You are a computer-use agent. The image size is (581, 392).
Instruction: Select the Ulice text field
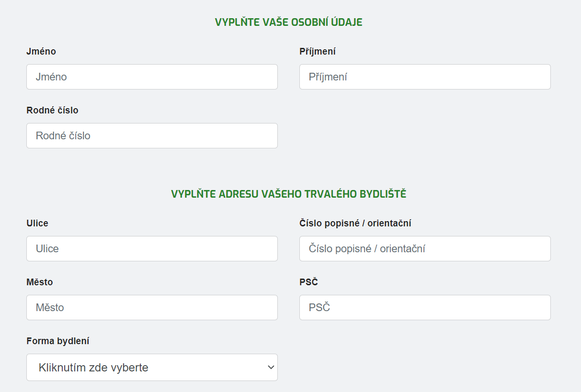[x=152, y=248]
